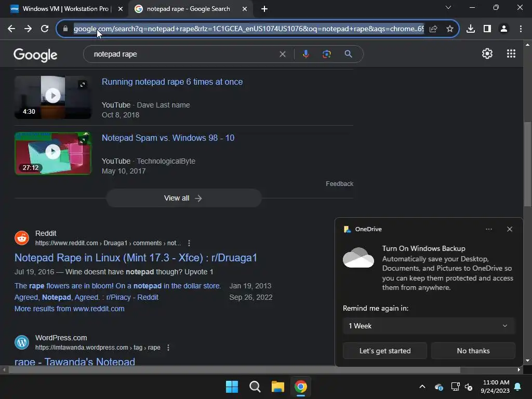The height and width of the screenshot is (399, 532).
Task: Open the Chrome tab search chevron
Action: 448,7
